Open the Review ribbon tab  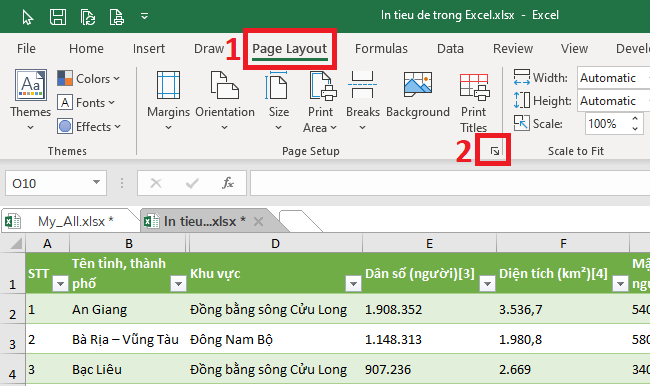(513, 49)
